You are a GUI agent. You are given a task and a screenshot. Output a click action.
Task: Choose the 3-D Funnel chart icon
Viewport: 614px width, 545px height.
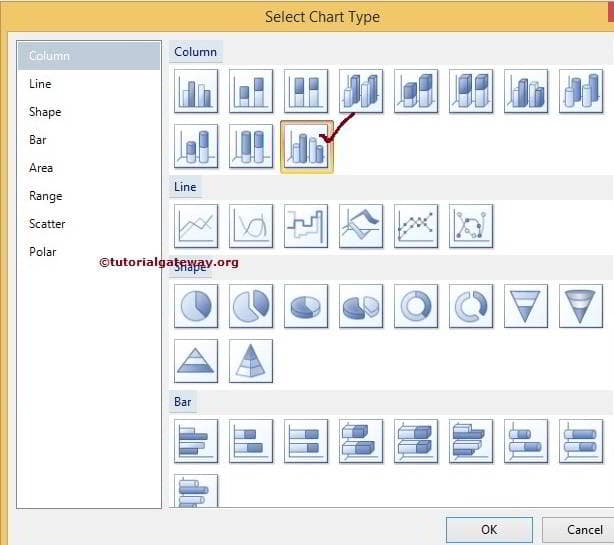(581, 306)
